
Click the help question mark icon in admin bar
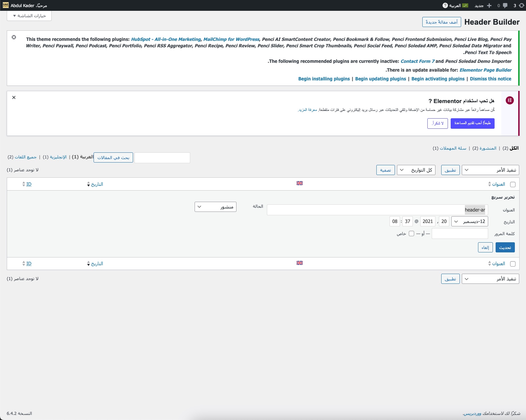coord(445,5)
